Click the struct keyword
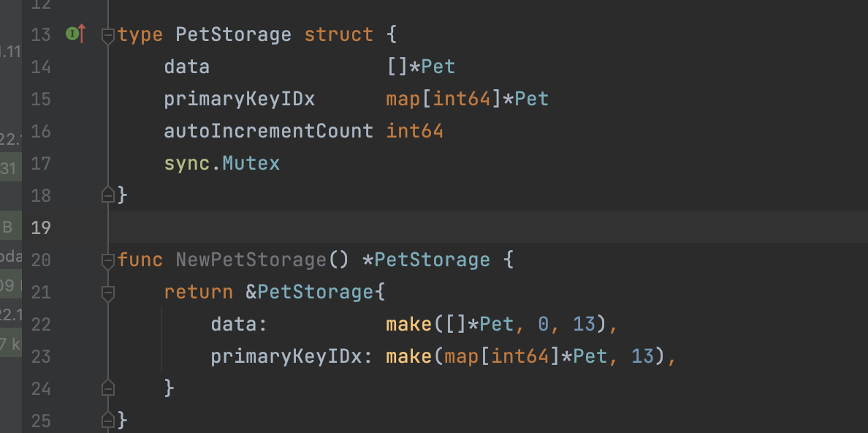868x433 pixels. [x=338, y=34]
